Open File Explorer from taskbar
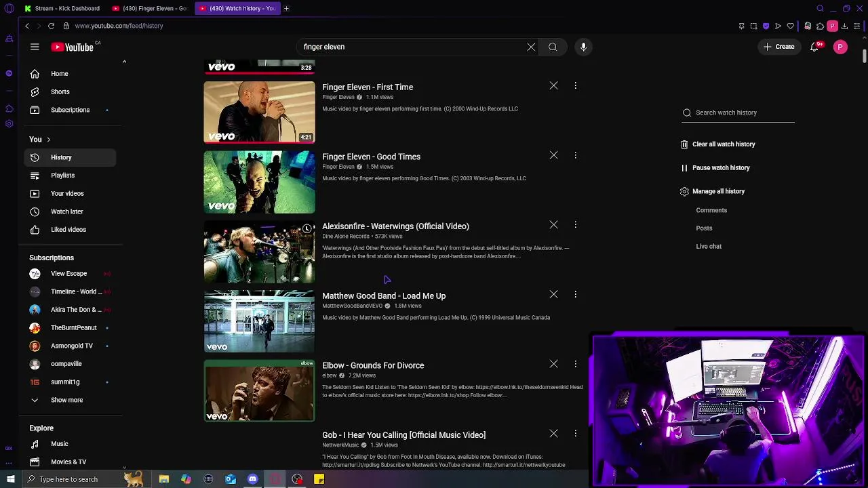The height and width of the screenshot is (488, 868). 163,479
